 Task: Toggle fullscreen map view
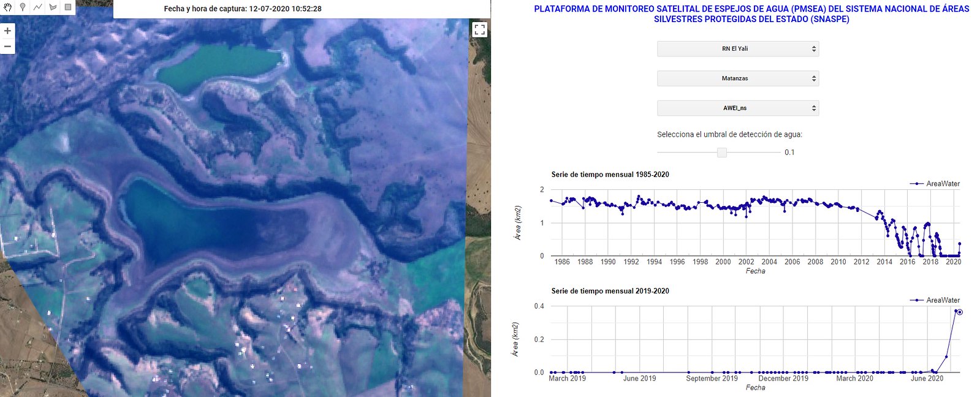click(x=480, y=29)
